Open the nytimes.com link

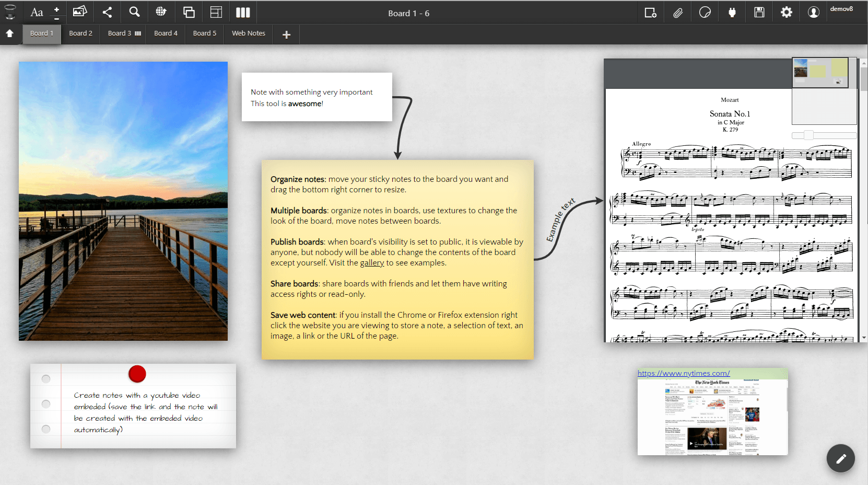click(683, 373)
